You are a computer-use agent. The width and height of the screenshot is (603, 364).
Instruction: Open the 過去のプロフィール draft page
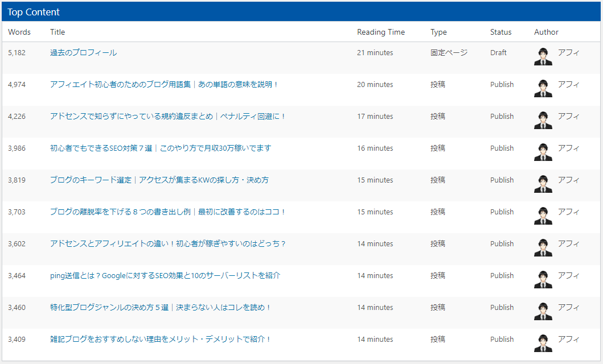coord(83,53)
